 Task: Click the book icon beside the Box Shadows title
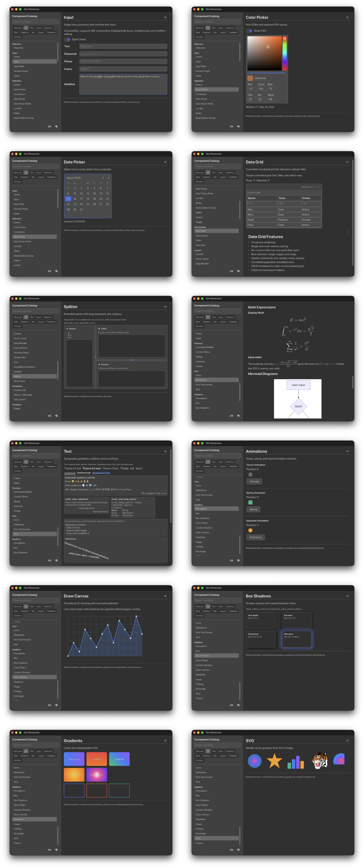coord(347,596)
